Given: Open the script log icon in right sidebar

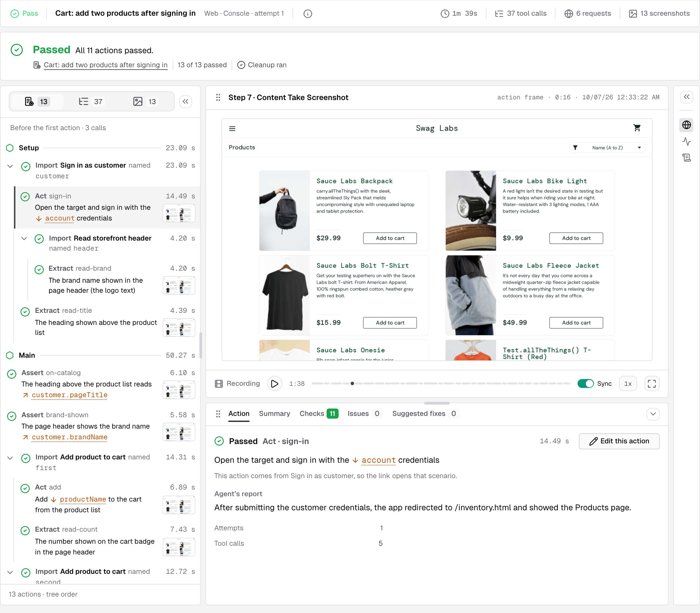Looking at the screenshot, I should (x=686, y=158).
